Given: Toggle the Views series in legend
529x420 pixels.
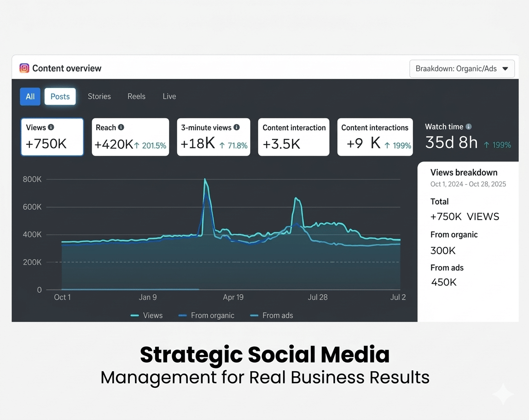Looking at the screenshot, I should (x=146, y=315).
